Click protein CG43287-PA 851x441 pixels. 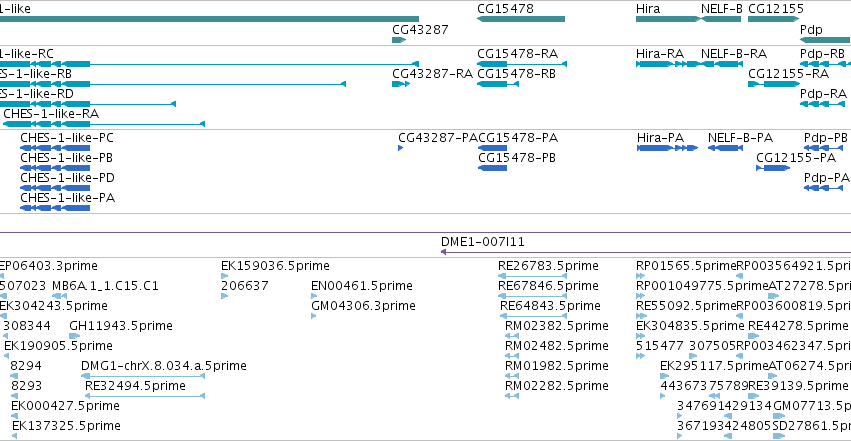coord(401,148)
